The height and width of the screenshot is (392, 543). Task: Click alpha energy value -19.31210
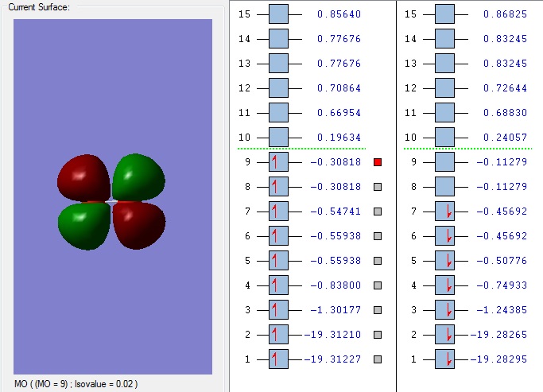click(332, 335)
